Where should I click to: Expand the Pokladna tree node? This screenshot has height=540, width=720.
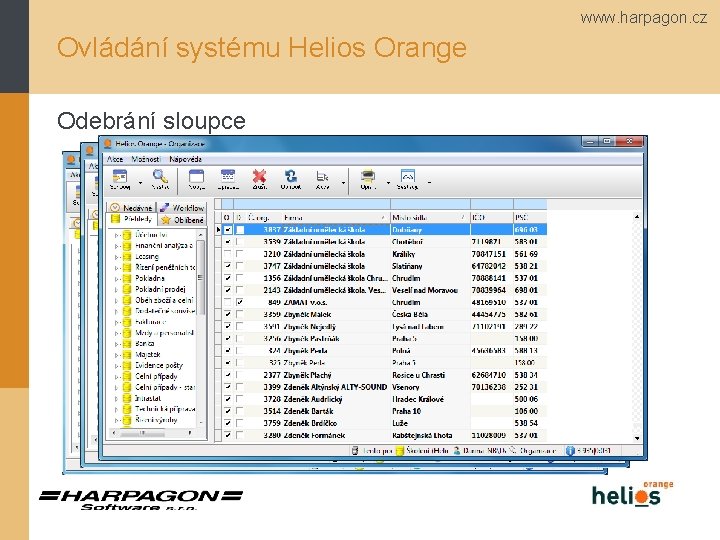(x=117, y=279)
